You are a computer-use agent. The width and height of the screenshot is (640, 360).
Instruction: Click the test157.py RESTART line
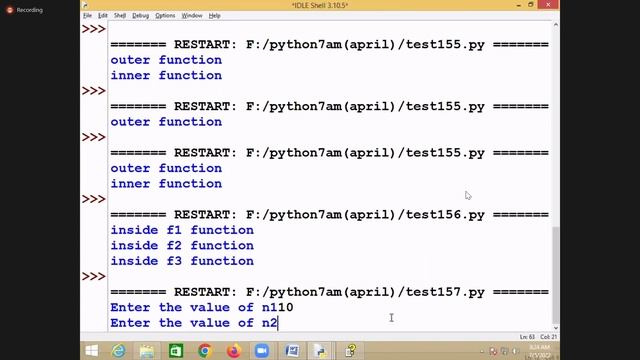pos(329,292)
